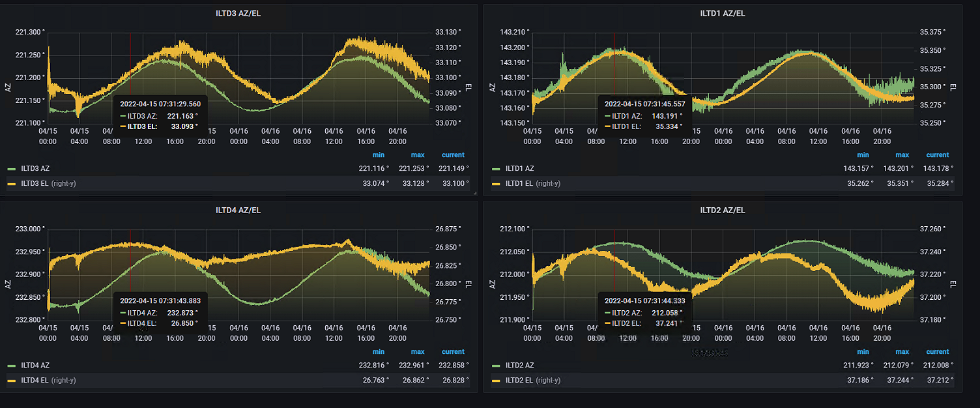Click the ILTD4 EL legend label

click(36, 381)
